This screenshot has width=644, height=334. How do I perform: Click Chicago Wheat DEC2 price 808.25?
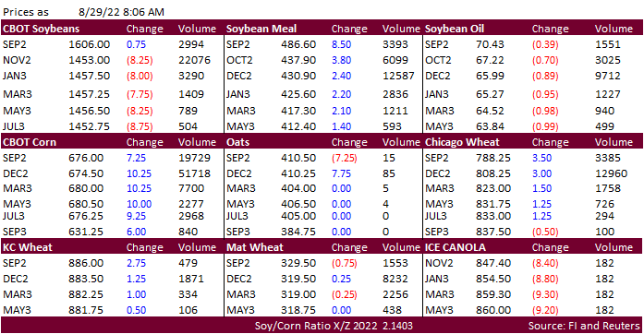(x=493, y=173)
